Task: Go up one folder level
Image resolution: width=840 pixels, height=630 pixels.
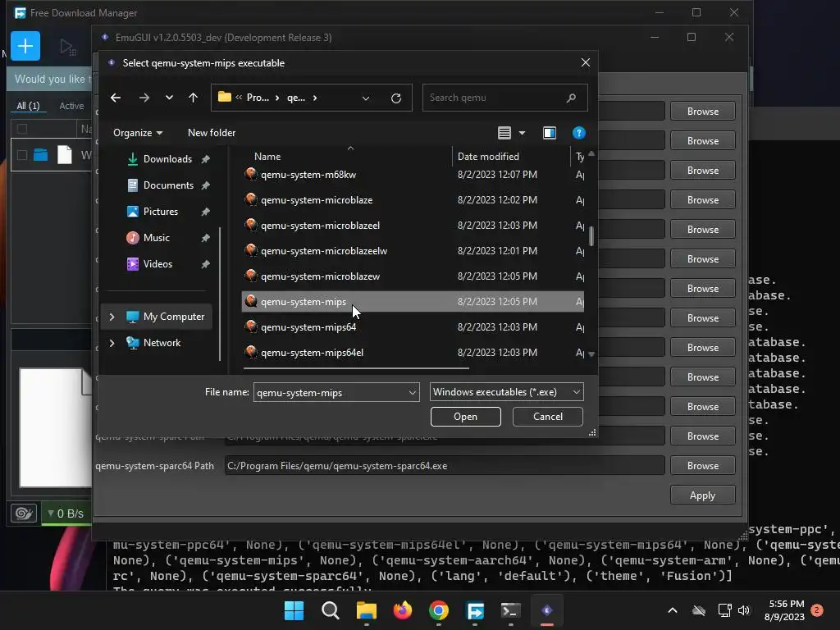Action: point(194,98)
